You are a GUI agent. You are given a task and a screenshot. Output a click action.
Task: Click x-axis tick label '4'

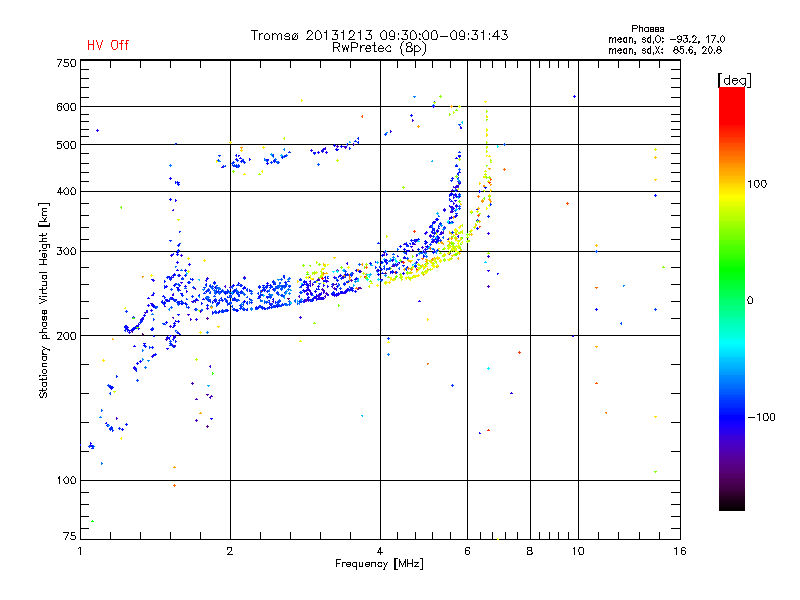(380, 551)
